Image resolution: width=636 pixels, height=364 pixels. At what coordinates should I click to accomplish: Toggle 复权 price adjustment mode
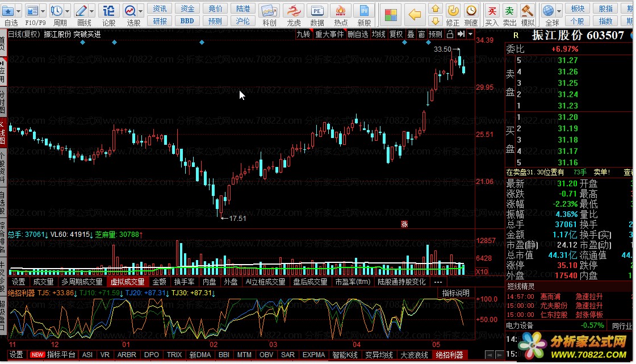pos(396,35)
